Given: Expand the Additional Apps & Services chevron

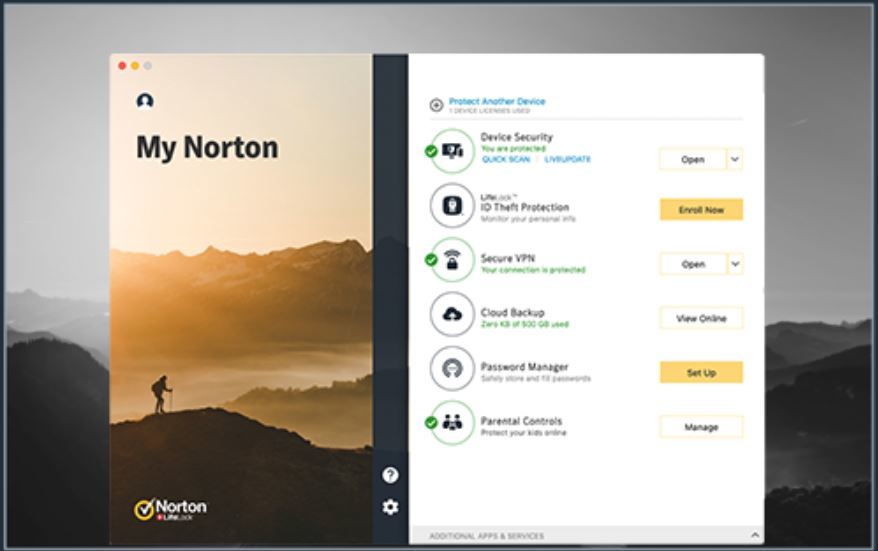Looking at the screenshot, I should (x=755, y=535).
